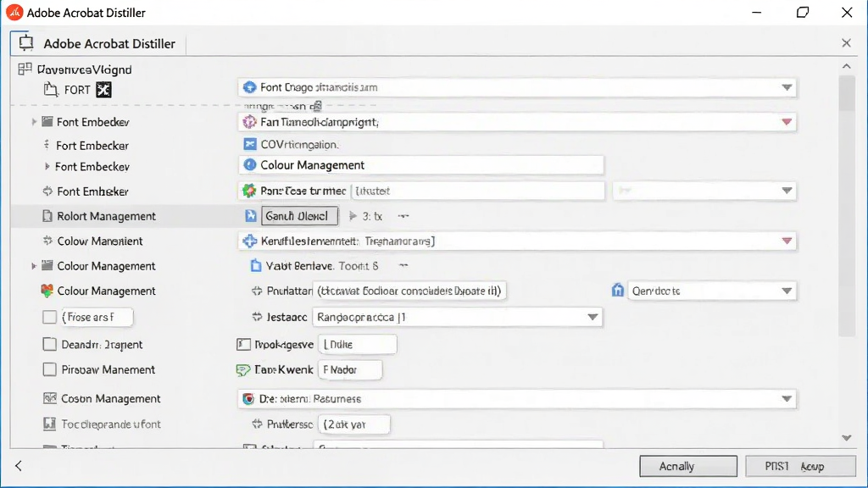Click the Colour Management text field
868x488 pixels.
pyautogui.click(x=421, y=165)
